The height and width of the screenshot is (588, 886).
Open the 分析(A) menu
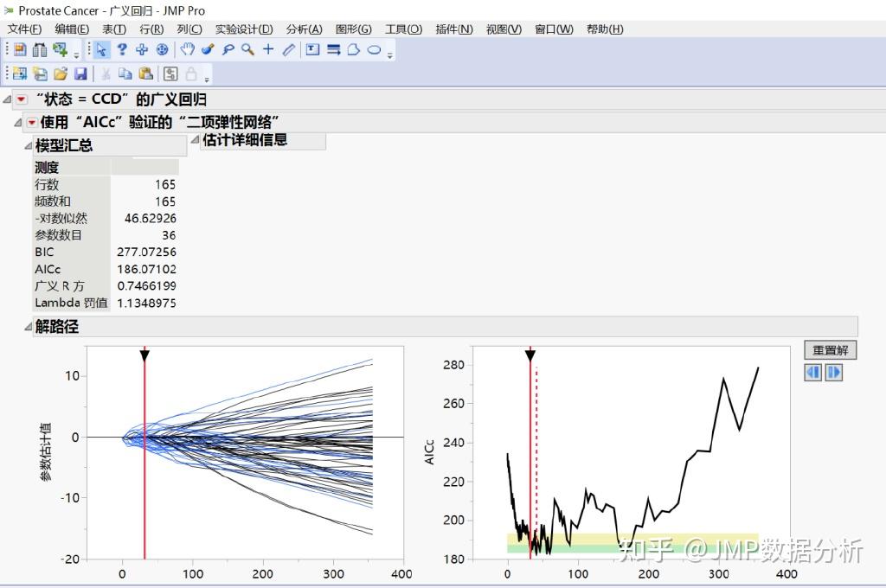click(304, 29)
